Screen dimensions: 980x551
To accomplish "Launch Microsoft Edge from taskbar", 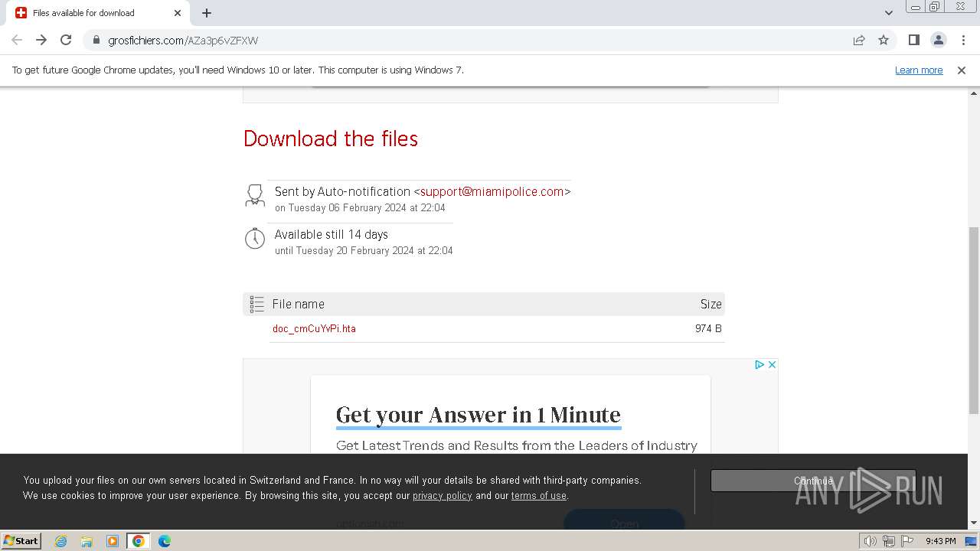I will click(165, 541).
